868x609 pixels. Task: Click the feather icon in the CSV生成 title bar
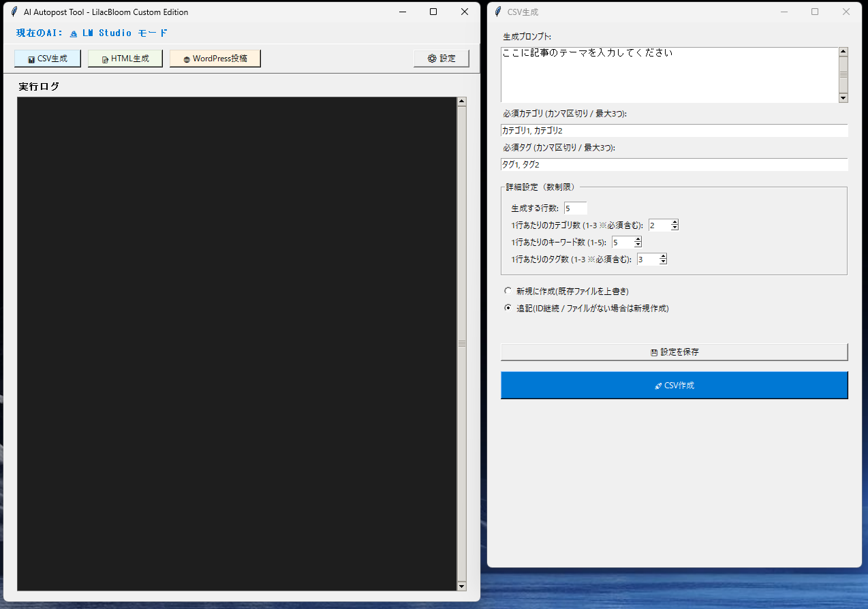(x=498, y=12)
